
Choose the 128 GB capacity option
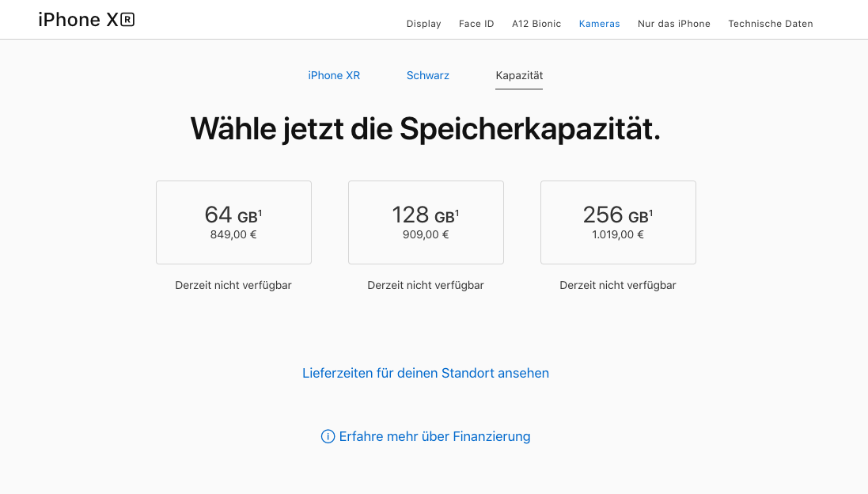tap(426, 222)
